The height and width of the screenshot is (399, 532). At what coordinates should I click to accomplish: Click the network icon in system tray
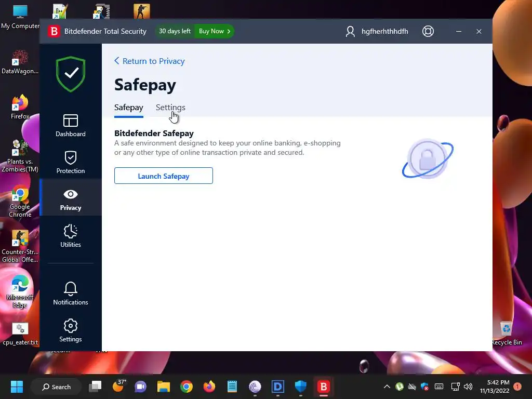point(455,387)
